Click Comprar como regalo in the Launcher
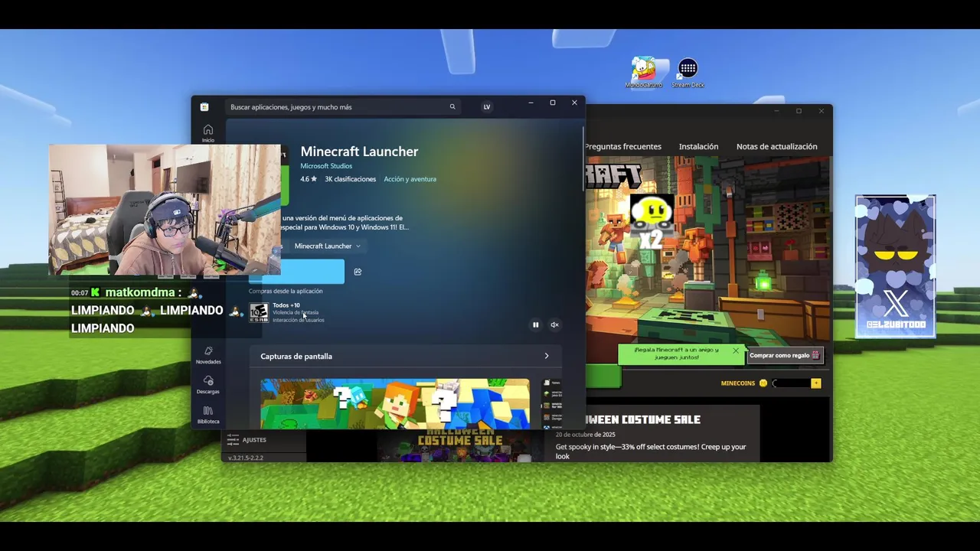The height and width of the screenshot is (551, 980). pyautogui.click(x=785, y=355)
